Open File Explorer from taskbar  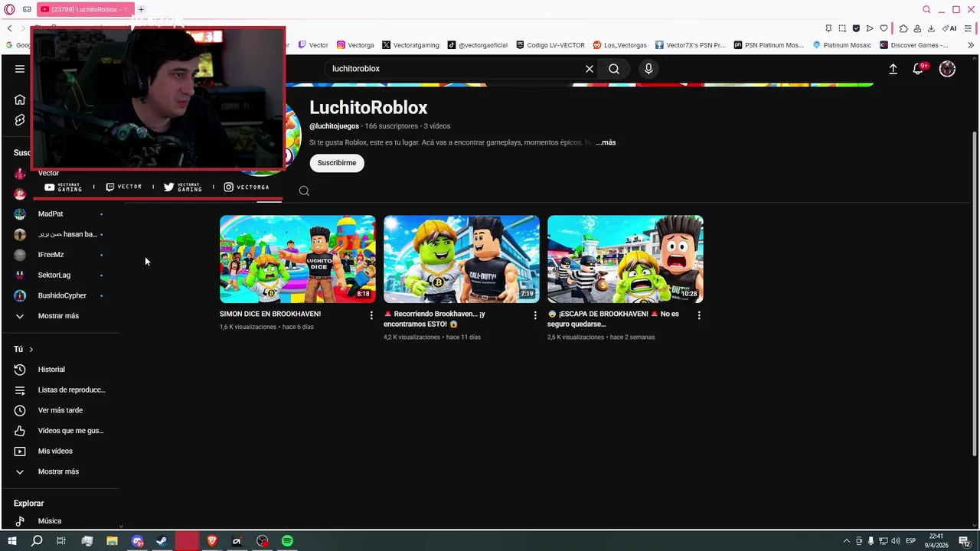(x=112, y=541)
